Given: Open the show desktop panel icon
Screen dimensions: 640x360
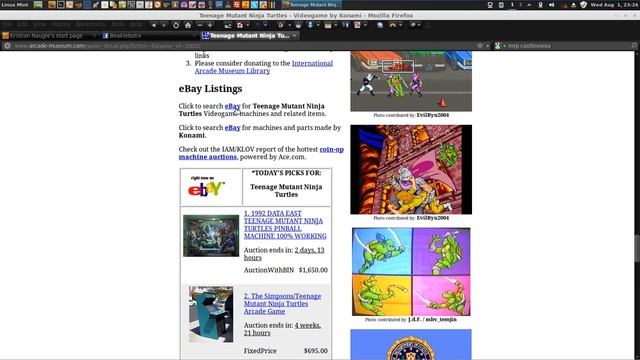Looking at the screenshot, I should tap(38, 5).
